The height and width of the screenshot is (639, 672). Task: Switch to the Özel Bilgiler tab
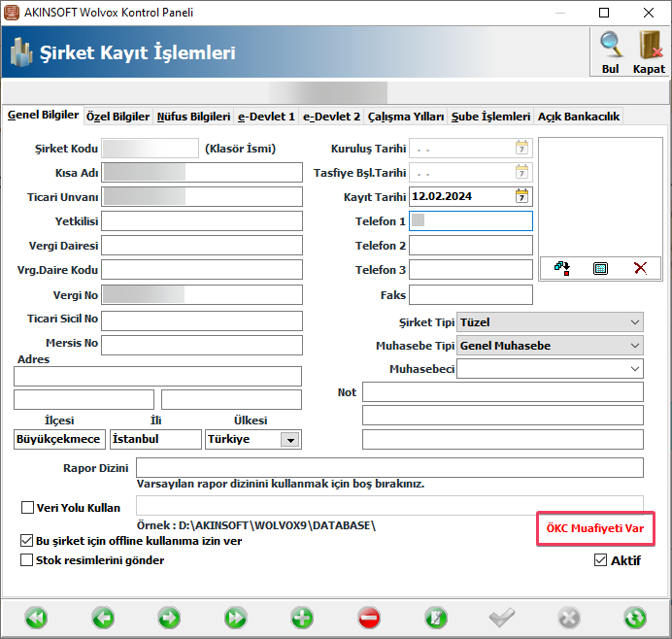click(x=118, y=117)
